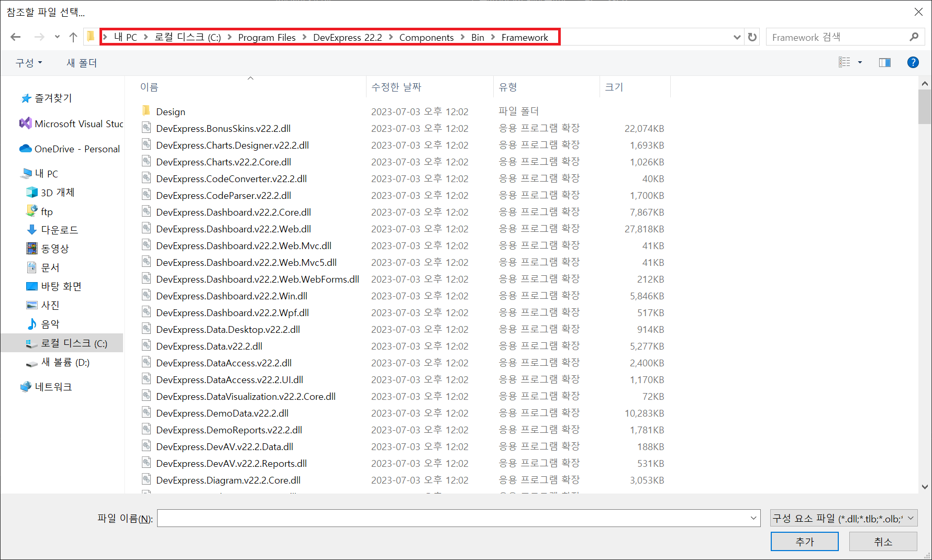Select DevExpress.DemoData.v22.2.dll

[222, 413]
